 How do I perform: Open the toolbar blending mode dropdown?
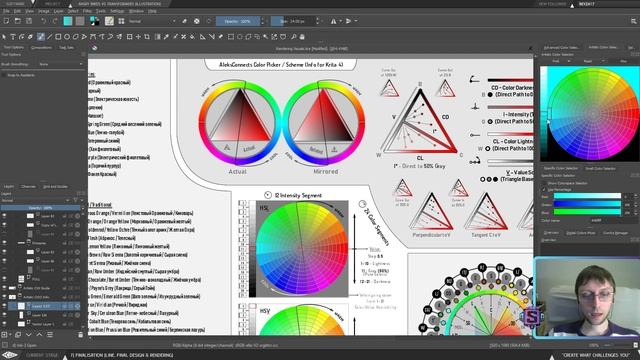tap(152, 21)
